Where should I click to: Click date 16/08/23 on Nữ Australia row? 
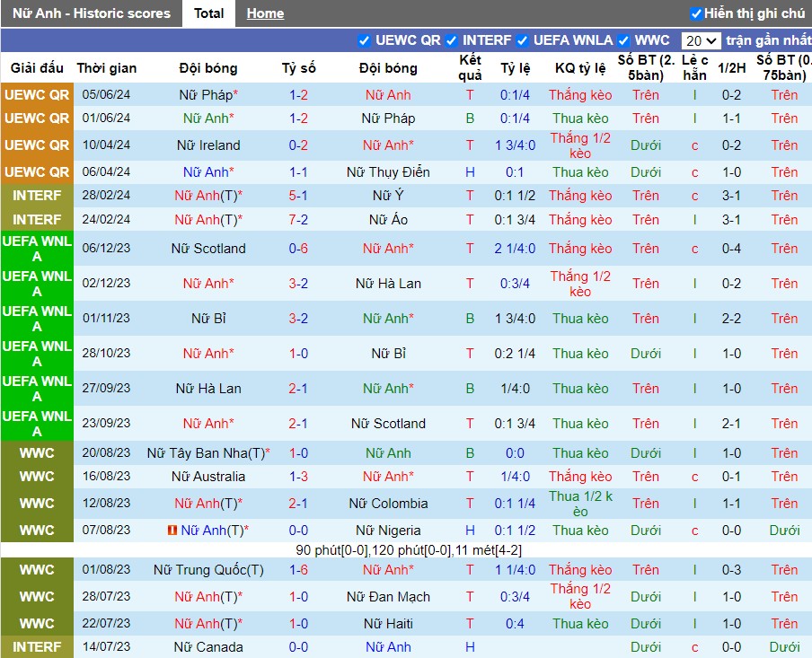106,477
